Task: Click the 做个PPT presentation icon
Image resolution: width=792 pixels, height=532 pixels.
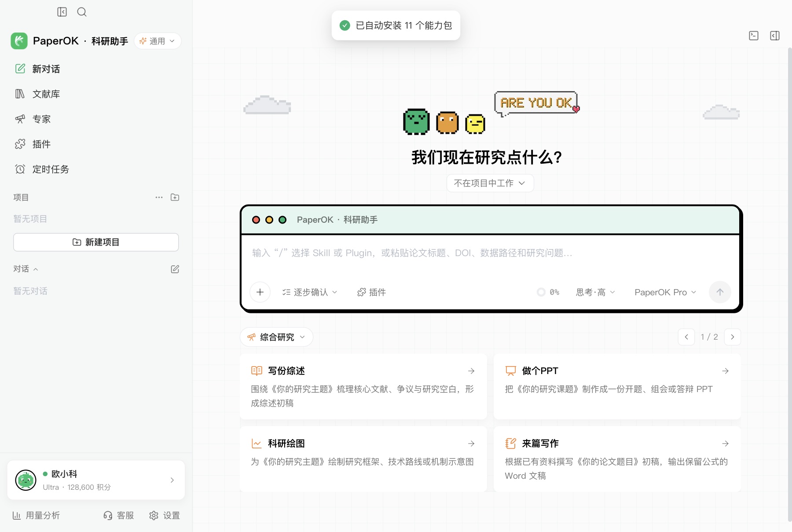Action: point(510,371)
